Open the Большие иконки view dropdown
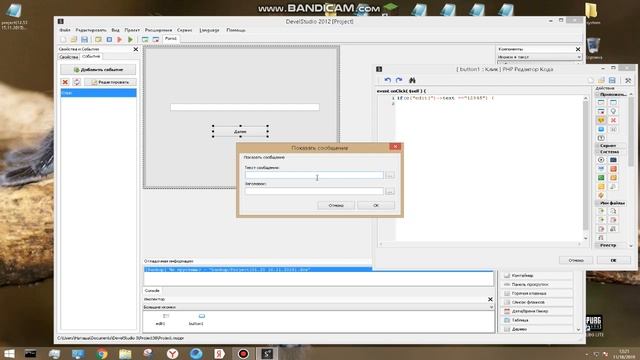This screenshot has height=360, width=640. tap(318, 307)
